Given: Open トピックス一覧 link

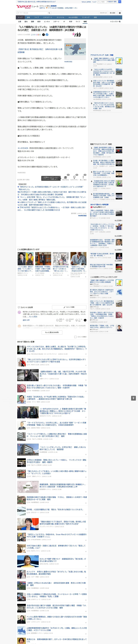Looking at the screenshot, I should pyautogui.click(x=115, y=21).
